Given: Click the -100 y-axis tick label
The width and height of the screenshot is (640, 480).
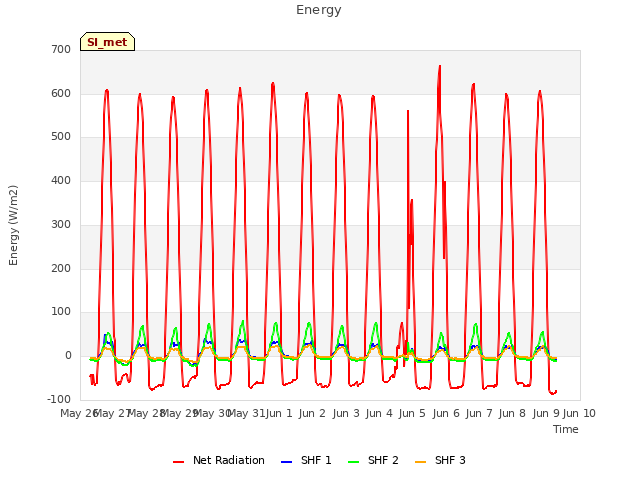Looking at the screenshot, I should (x=59, y=399).
